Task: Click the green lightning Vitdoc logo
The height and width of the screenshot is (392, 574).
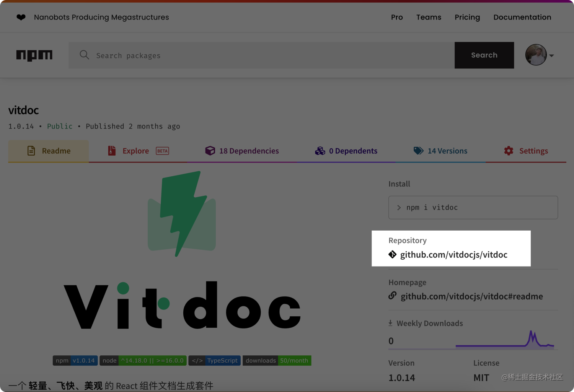Action: (x=182, y=214)
